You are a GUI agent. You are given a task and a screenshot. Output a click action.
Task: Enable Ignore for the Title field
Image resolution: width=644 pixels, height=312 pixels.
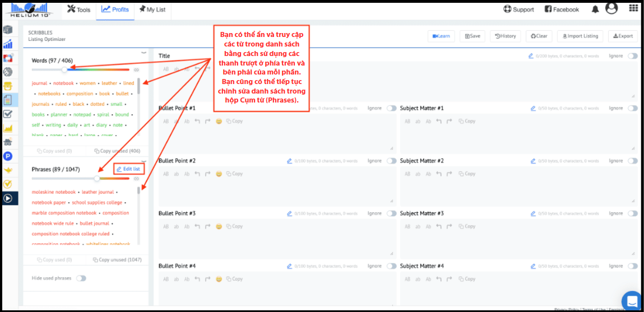click(x=633, y=56)
